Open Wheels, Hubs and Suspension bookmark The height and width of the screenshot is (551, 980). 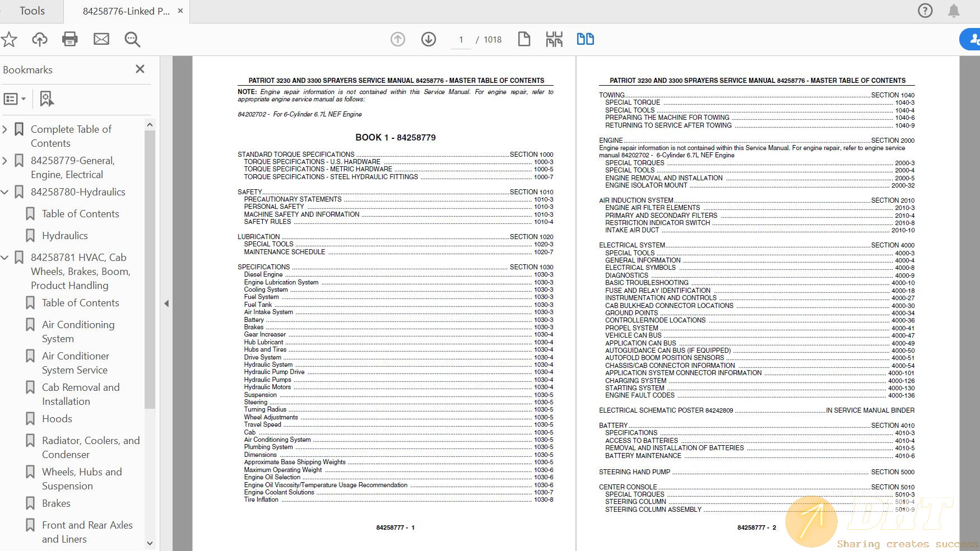click(x=82, y=479)
